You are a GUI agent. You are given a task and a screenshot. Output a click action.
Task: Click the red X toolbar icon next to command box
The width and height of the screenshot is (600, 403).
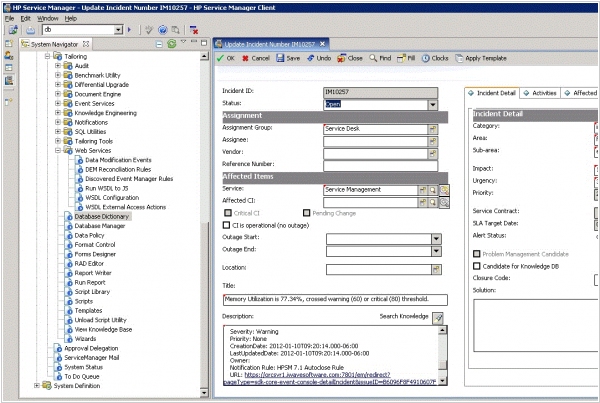click(x=194, y=29)
